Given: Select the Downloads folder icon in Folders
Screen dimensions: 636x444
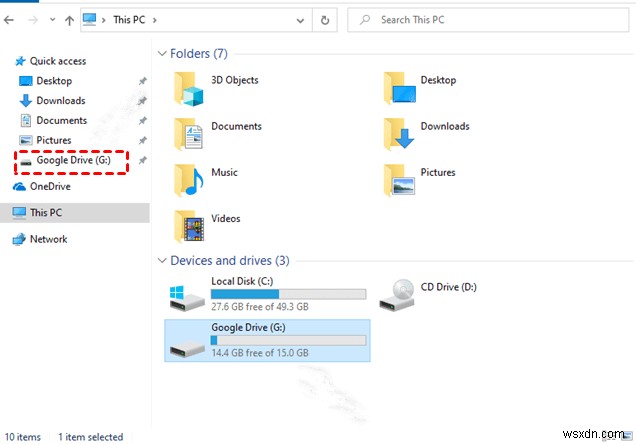Looking at the screenshot, I should tap(399, 134).
